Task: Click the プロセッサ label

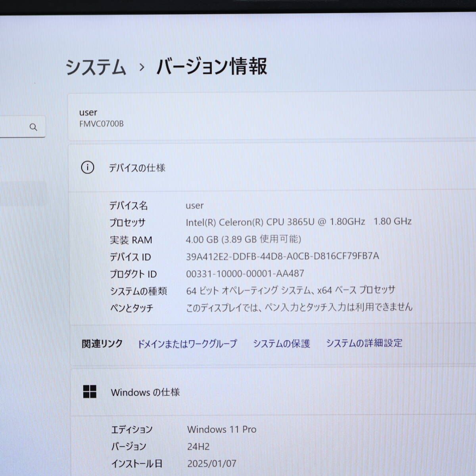Action: pyautogui.click(x=127, y=223)
